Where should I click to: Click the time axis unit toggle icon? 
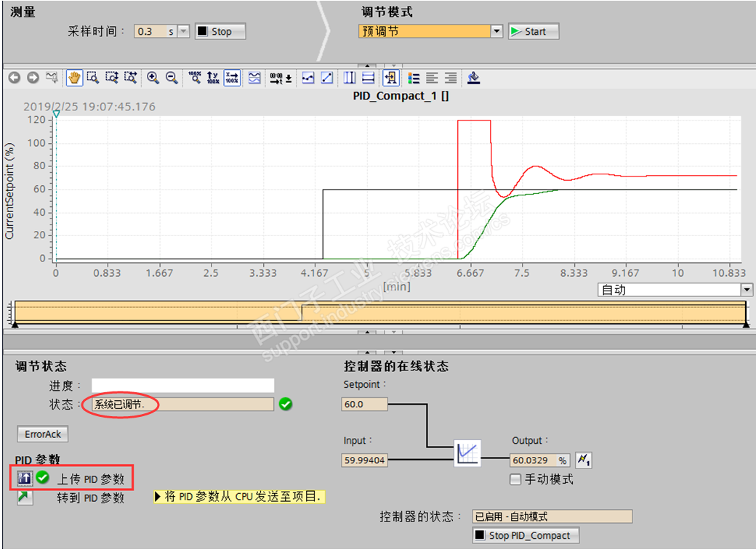pyautogui.click(x=281, y=78)
